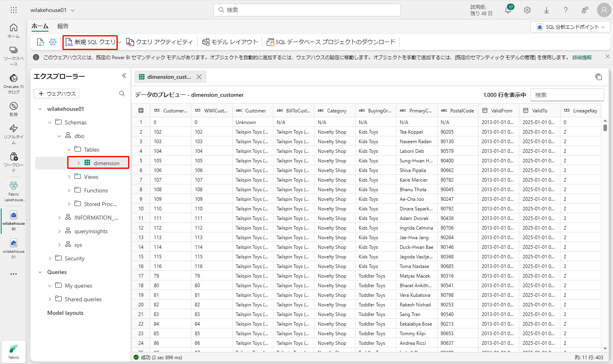Collapse the Explorer pane with chevrons

124,76
